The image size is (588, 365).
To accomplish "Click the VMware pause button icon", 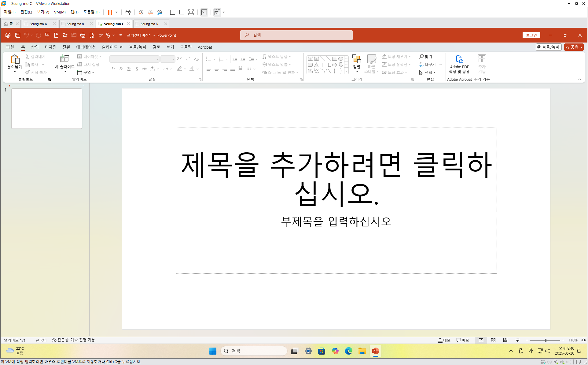I will (110, 12).
